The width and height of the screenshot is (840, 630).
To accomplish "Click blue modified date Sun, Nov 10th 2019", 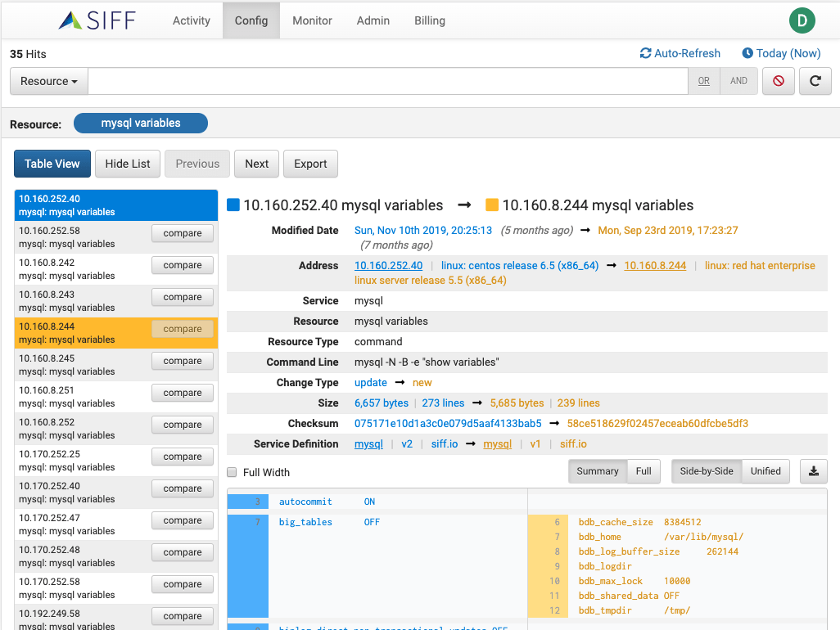I will (423, 230).
